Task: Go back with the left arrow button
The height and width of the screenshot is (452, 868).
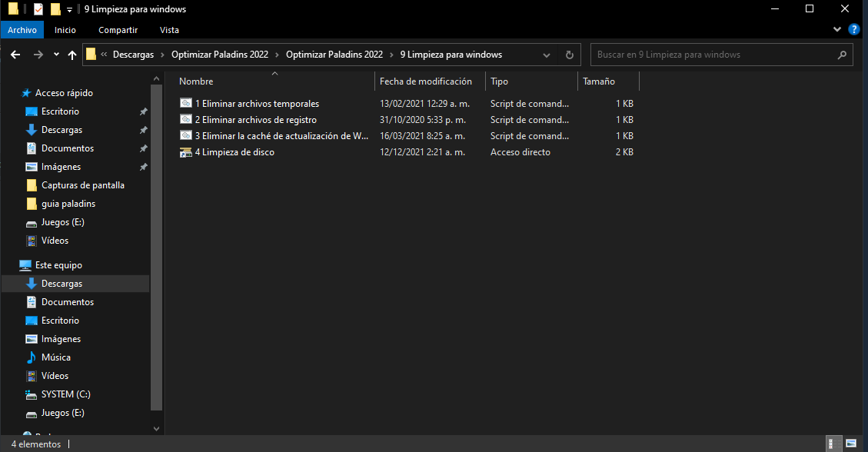Action: coord(15,55)
